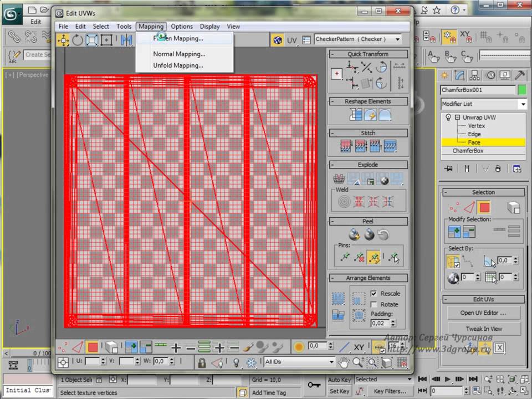Click the Freeform mode tool icon
The image size is (532, 399).
106,40
